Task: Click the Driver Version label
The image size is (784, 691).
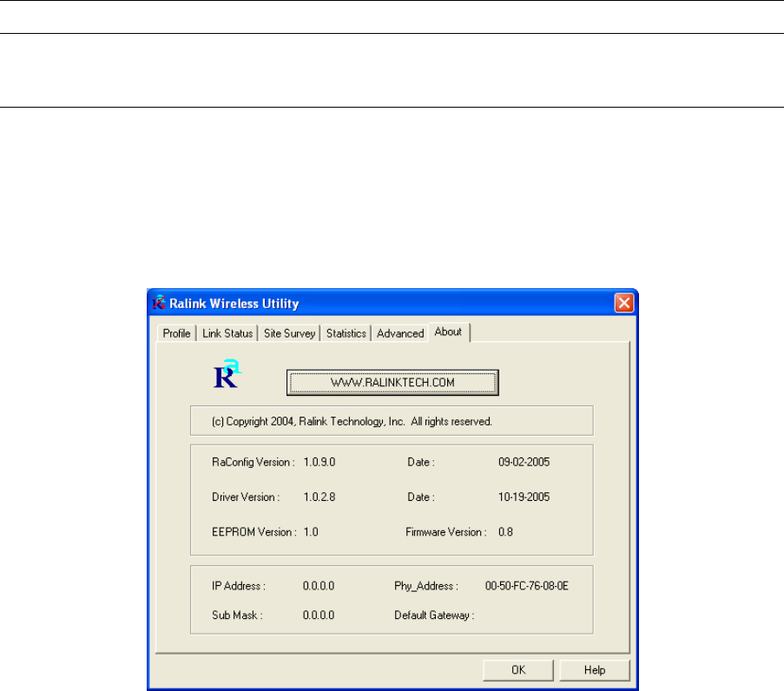Action: (246, 497)
